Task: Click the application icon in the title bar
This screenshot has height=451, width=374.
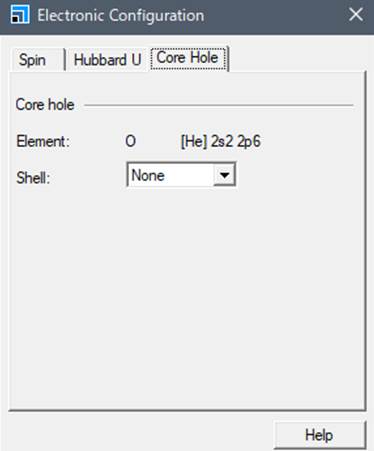Action: 20,15
